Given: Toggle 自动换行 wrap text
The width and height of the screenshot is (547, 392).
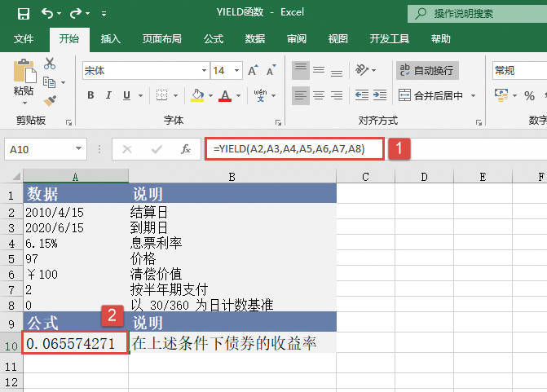Looking at the screenshot, I should [427, 71].
